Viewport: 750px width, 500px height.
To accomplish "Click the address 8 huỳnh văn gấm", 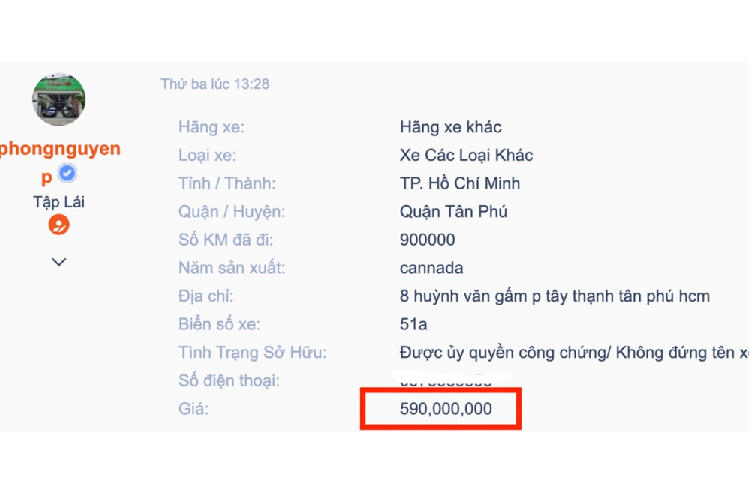I will tap(553, 296).
